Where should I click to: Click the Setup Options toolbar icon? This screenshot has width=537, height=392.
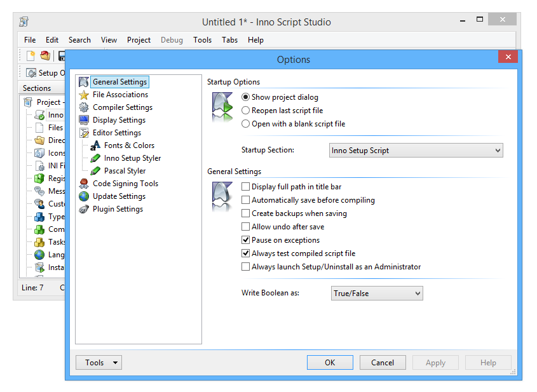pyautogui.click(x=31, y=73)
